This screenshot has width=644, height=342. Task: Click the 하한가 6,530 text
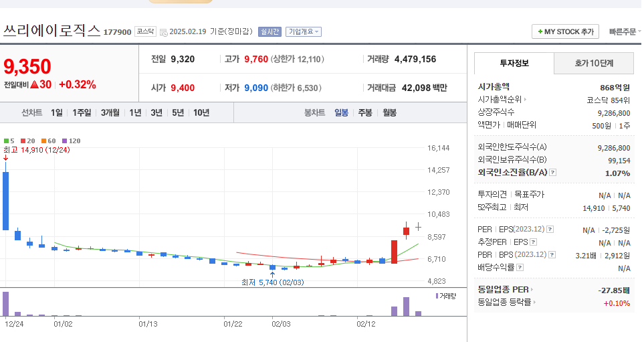[296, 88]
